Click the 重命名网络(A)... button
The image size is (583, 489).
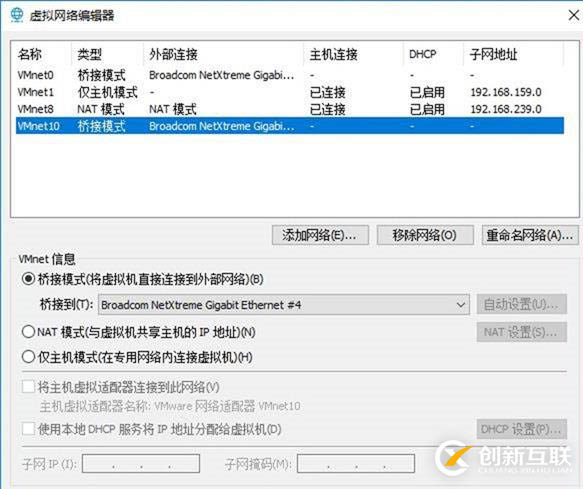(x=530, y=235)
